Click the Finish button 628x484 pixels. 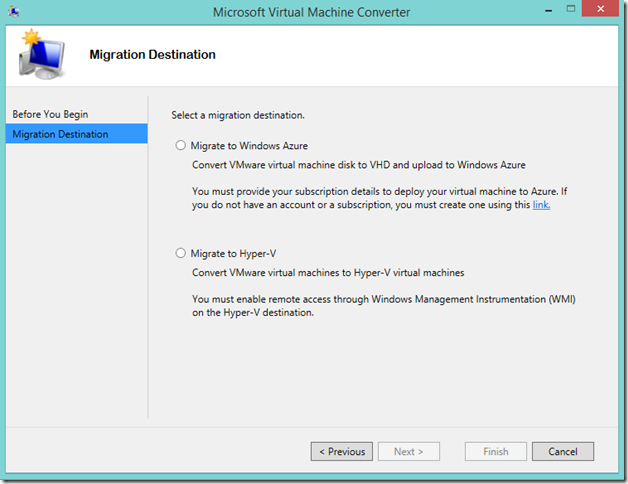click(x=495, y=452)
